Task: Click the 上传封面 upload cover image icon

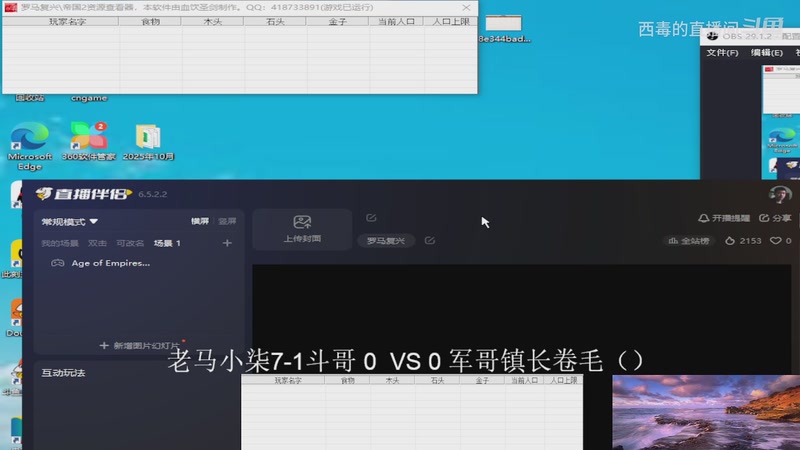Action: point(302,222)
